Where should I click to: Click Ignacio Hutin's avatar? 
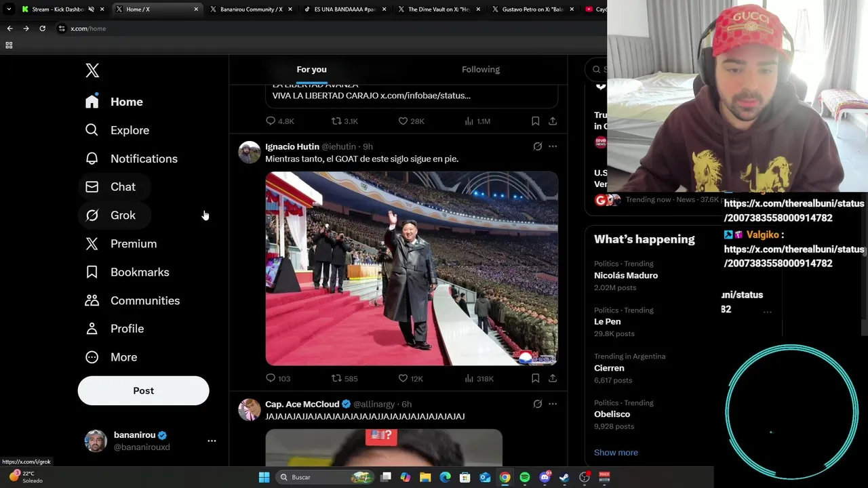(249, 152)
